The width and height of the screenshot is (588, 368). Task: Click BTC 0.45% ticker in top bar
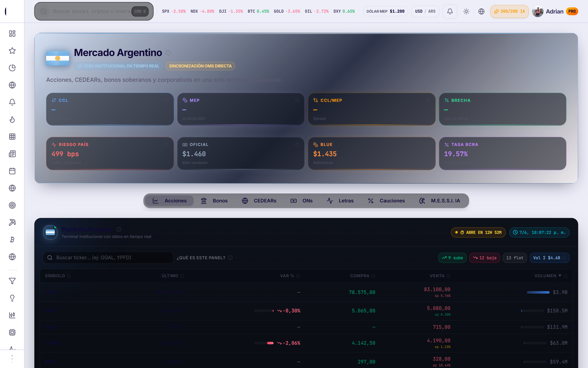click(x=258, y=11)
